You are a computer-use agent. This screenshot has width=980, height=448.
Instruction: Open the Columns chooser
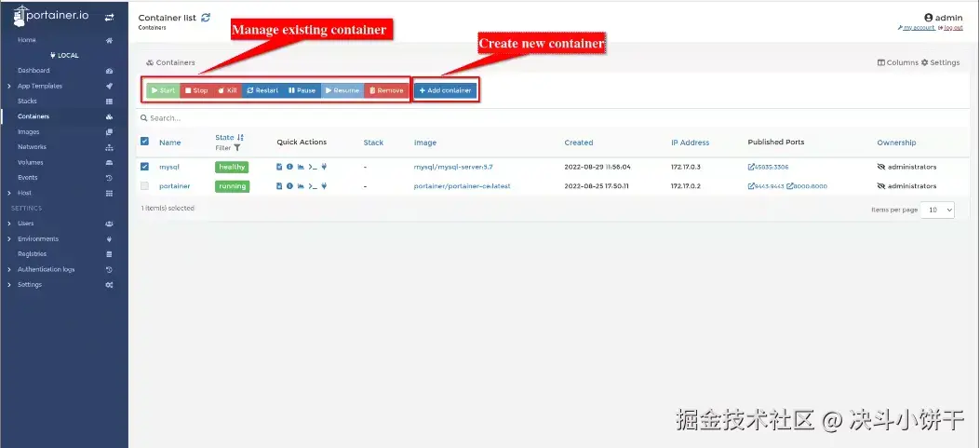pos(898,62)
